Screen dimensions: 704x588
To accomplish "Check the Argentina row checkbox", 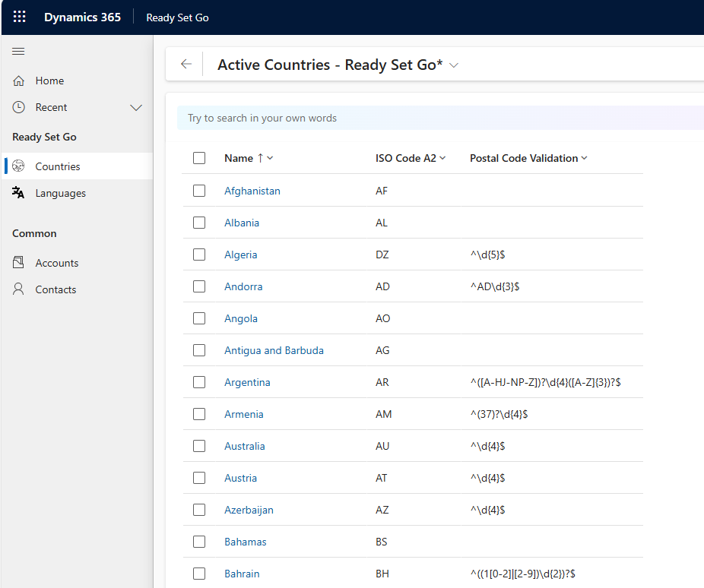I will (x=199, y=382).
